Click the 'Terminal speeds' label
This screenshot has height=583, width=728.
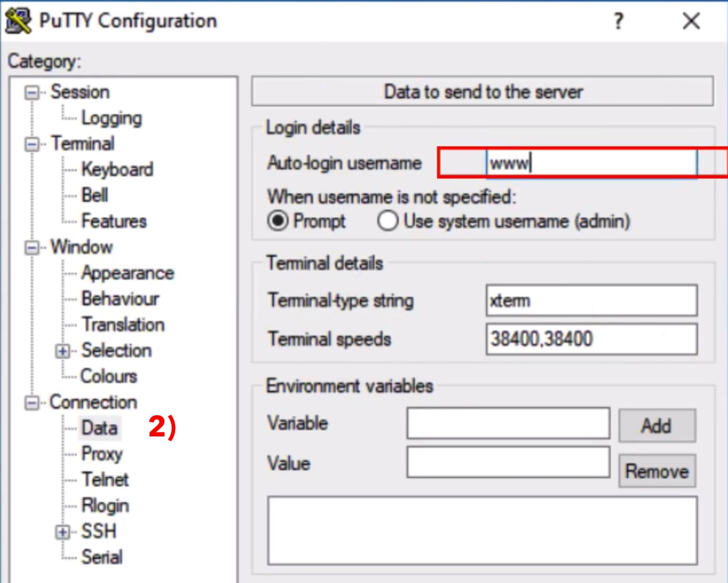point(330,339)
